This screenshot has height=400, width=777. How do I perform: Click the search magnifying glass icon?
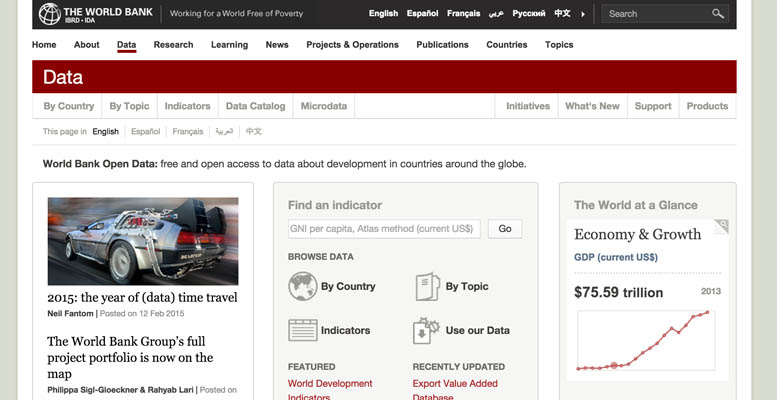pos(718,14)
